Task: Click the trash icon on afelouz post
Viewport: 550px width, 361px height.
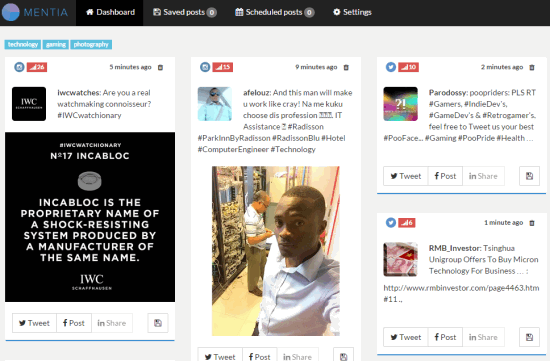Action: coord(346,67)
